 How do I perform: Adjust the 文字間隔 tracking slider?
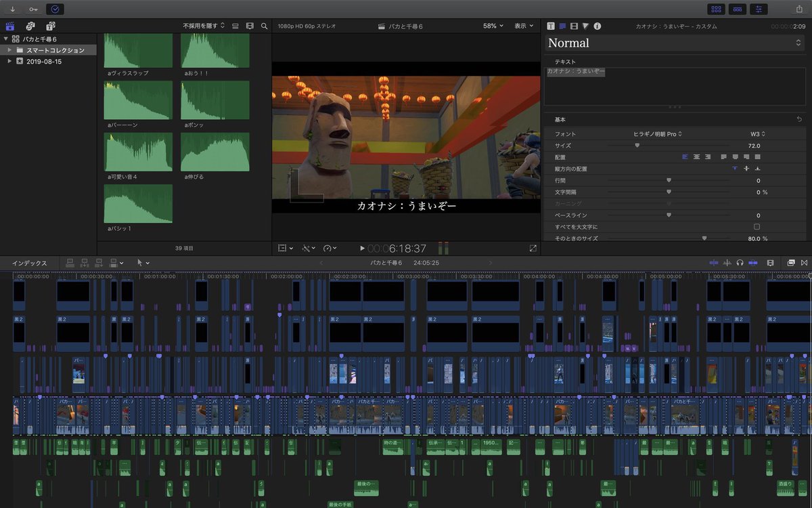669,192
